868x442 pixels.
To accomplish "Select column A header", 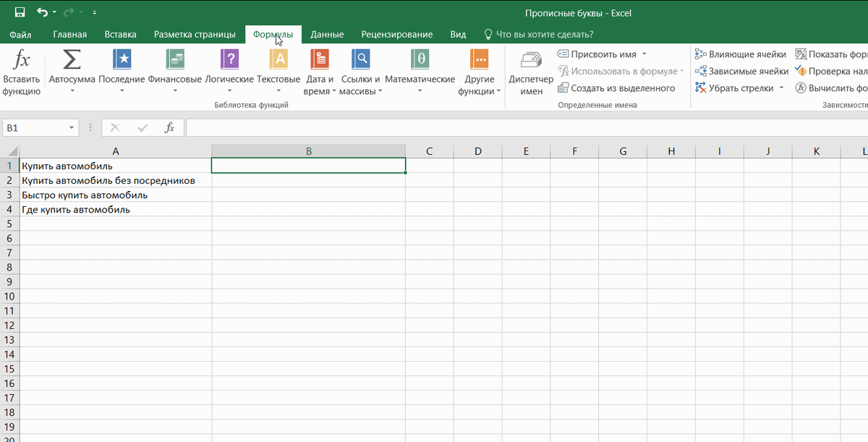I will click(x=116, y=151).
